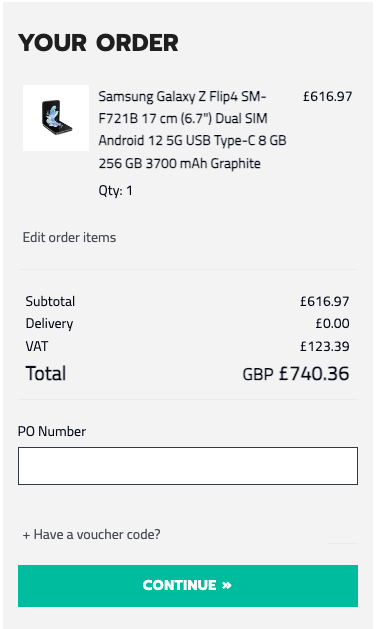The image size is (376, 629).
Task: Click the VAT label
Action: pos(37,346)
